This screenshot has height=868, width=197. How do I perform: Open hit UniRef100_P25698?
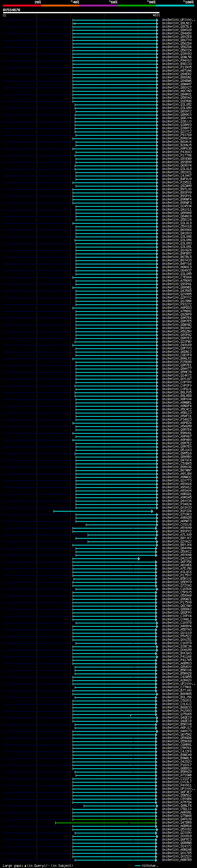177,362
